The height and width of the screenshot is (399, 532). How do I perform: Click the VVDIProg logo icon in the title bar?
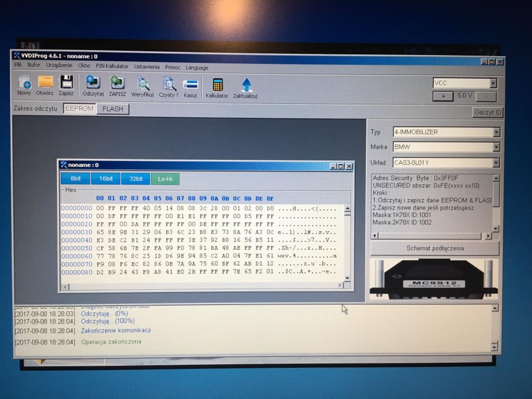(17, 55)
